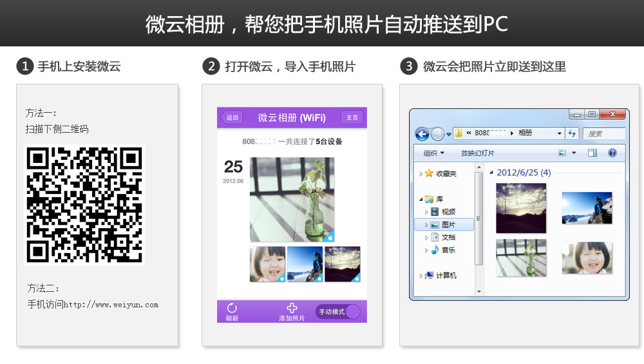This screenshot has width=644, height=364.
Task: Click 放映幻灯片 slideshow button
Action: tap(478, 153)
